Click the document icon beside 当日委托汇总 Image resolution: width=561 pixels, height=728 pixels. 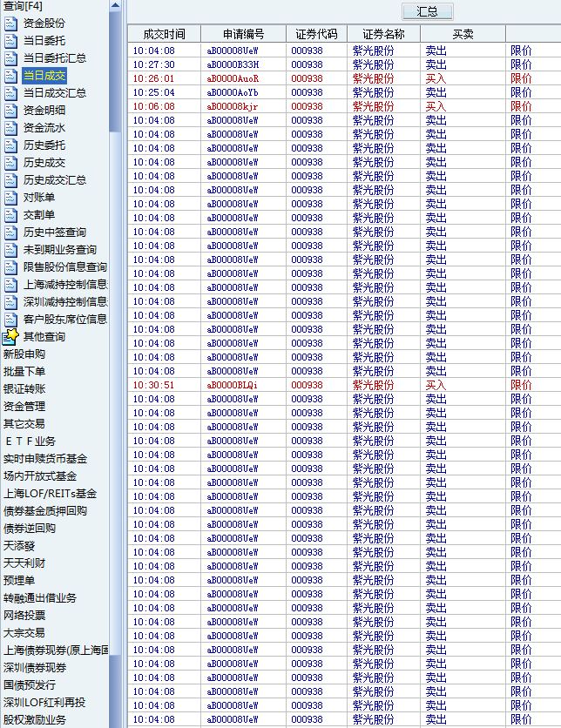10,58
